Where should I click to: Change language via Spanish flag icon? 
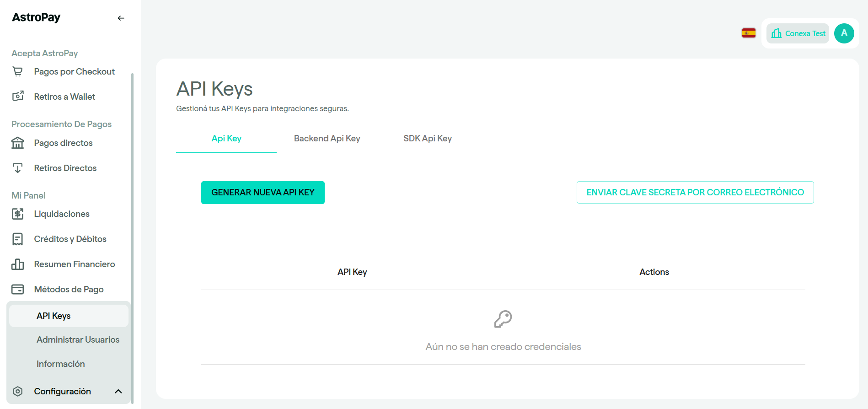[x=749, y=33]
